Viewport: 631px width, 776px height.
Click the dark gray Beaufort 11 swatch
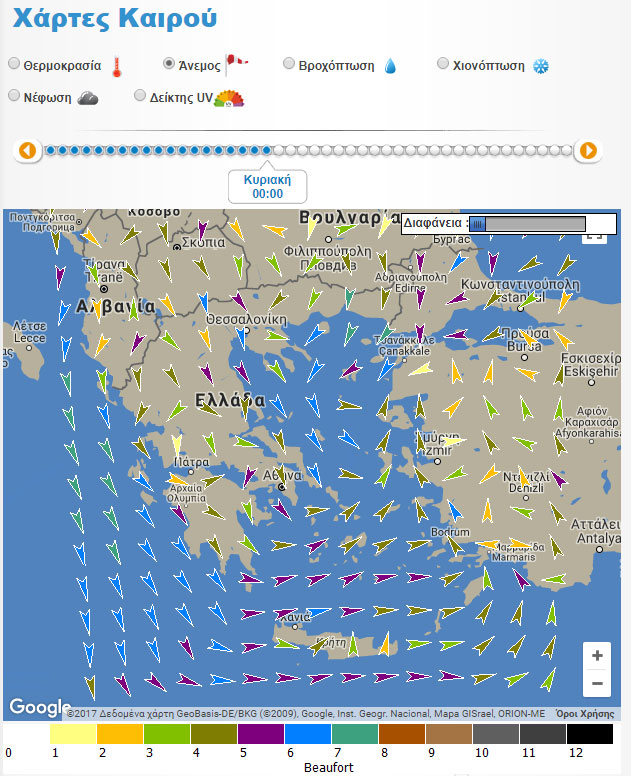click(543, 734)
